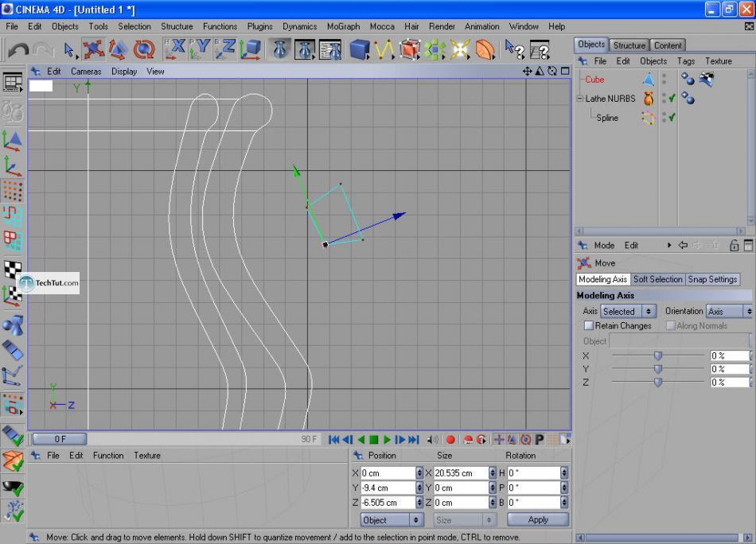Click the viewport pan (move camera) icon
This screenshot has height=544, width=756.
[x=527, y=72]
